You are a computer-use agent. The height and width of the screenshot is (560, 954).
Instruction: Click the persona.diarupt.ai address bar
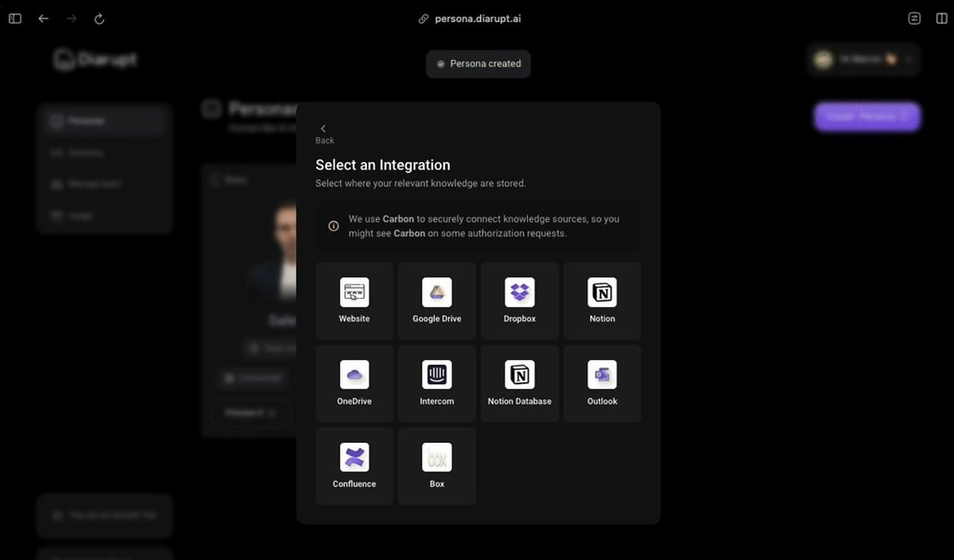click(470, 19)
